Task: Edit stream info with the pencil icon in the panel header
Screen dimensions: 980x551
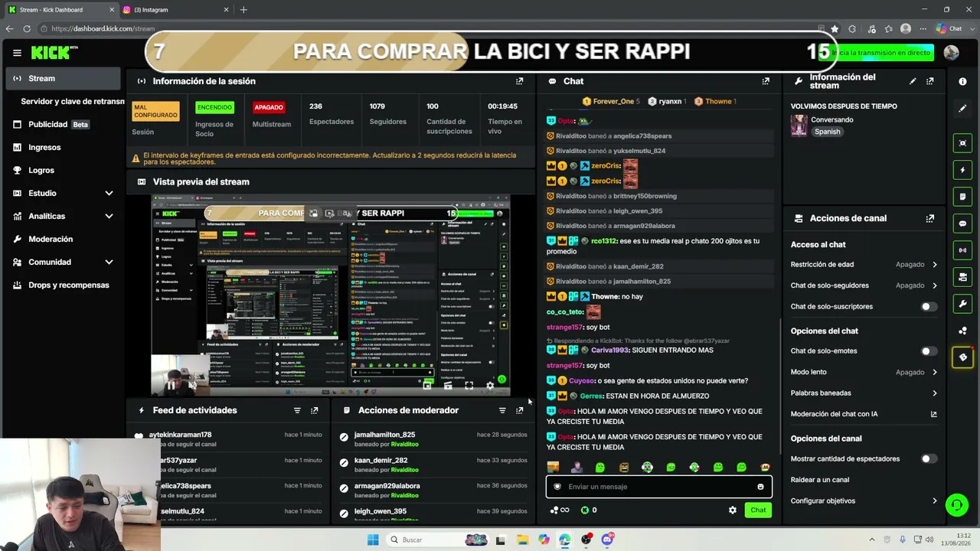Action: (913, 81)
